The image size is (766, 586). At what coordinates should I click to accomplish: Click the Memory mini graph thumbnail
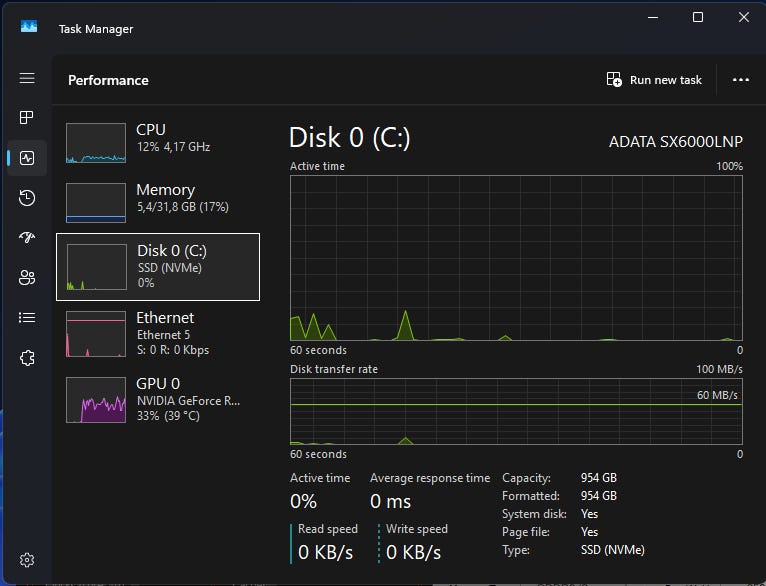[x=96, y=203]
